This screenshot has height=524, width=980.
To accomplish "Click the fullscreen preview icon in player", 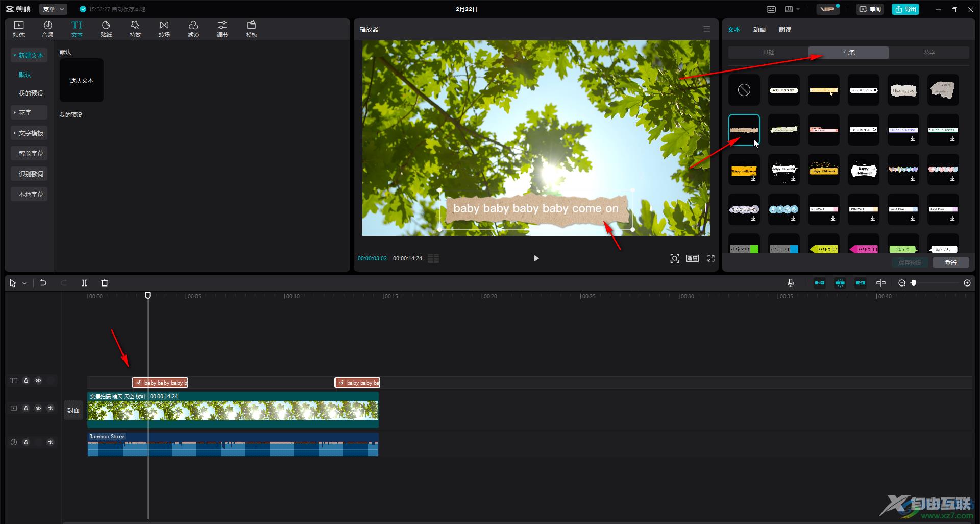I will [x=711, y=258].
